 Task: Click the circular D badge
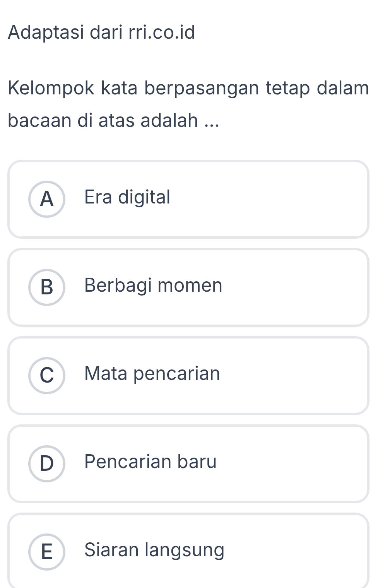(47, 462)
